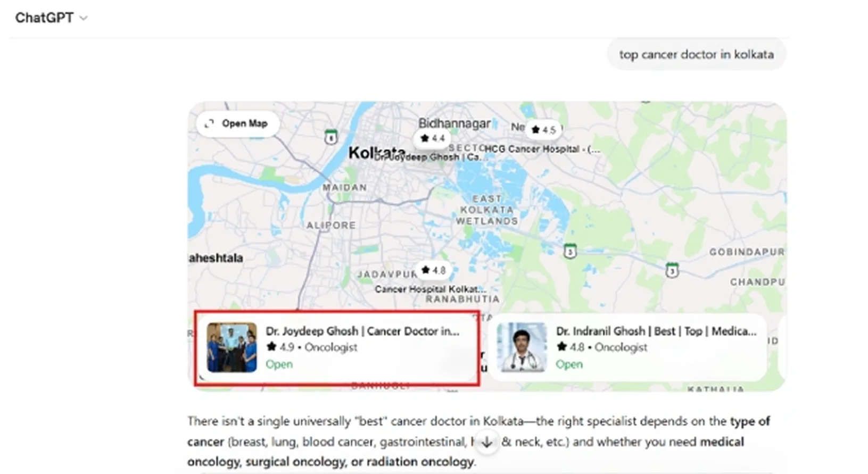The height and width of the screenshot is (474, 868).
Task: Click the 4.8 star rating on Indranil card
Action: pyautogui.click(x=571, y=347)
